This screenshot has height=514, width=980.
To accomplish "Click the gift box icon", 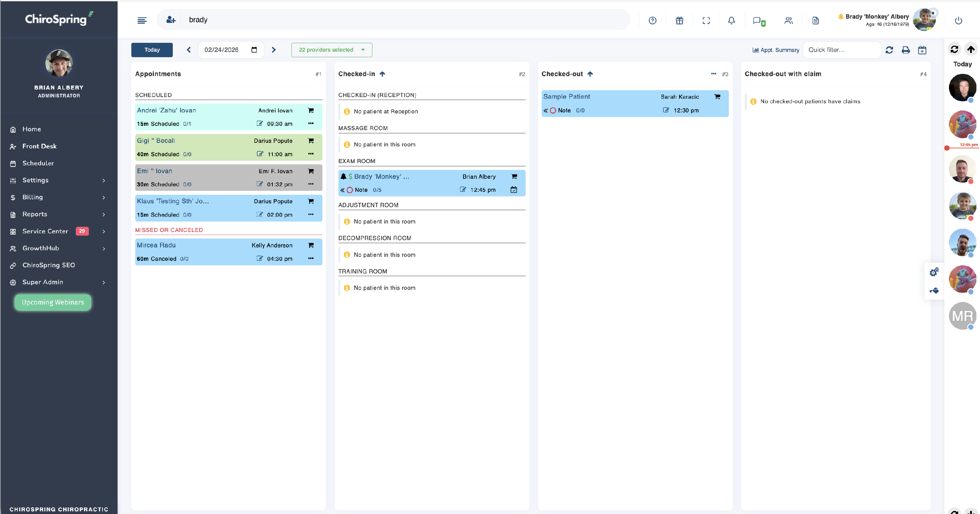I will [x=679, y=21].
